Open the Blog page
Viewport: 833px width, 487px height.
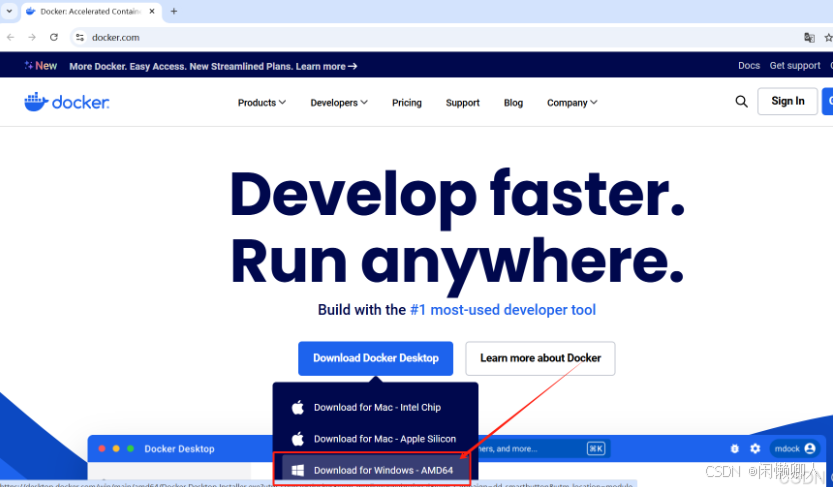pos(513,102)
